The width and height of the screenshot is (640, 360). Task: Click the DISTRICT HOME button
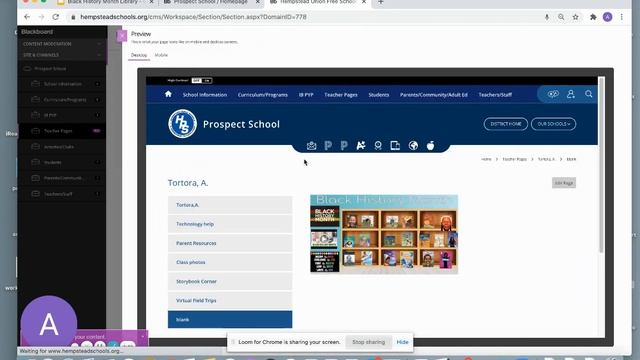(506, 124)
